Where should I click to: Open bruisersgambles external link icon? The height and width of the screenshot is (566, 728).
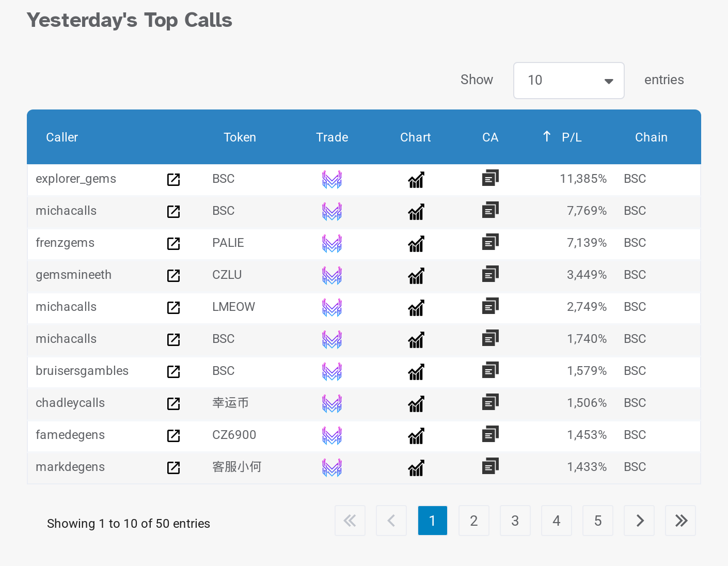(173, 371)
